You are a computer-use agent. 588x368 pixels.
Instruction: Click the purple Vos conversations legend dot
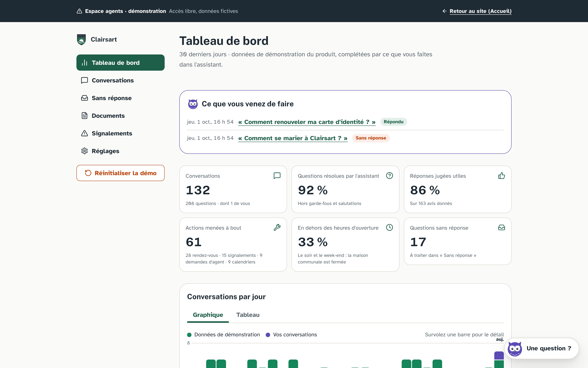[x=268, y=335]
